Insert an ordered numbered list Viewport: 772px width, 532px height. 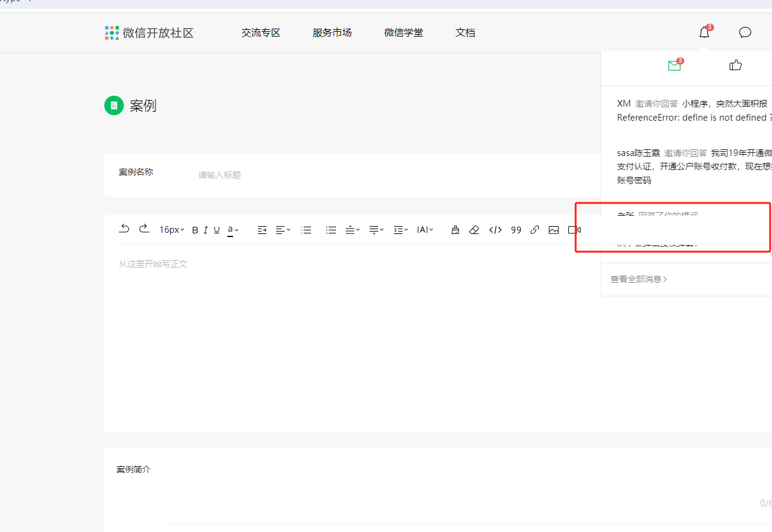pyautogui.click(x=306, y=230)
